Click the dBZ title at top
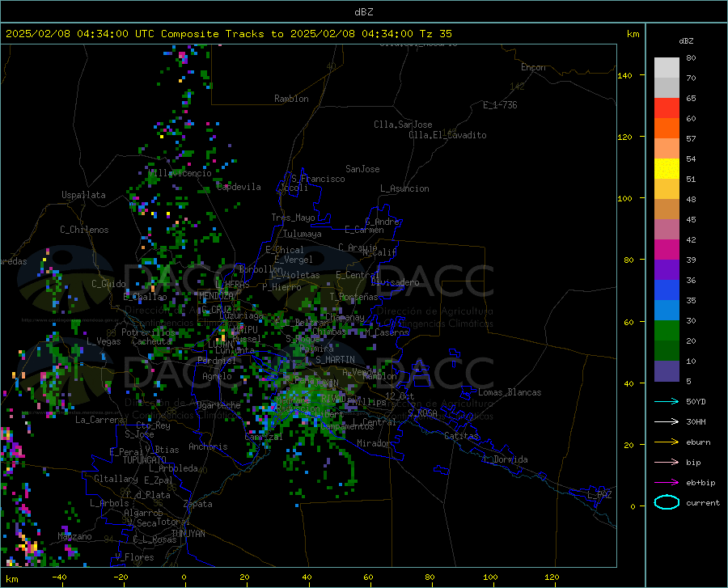 (x=363, y=12)
